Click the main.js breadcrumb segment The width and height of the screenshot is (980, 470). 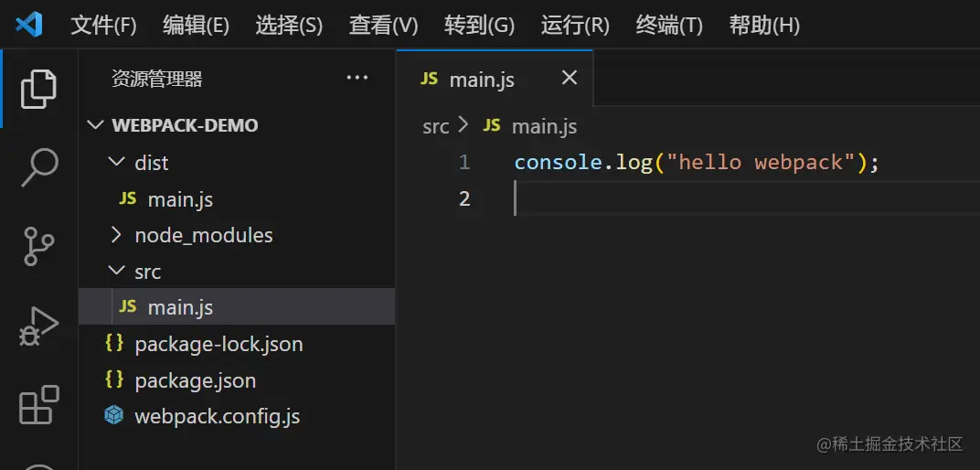point(544,127)
